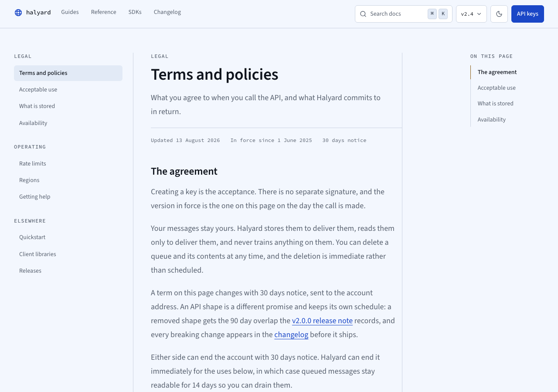Click the API keys button

pyautogui.click(x=527, y=14)
